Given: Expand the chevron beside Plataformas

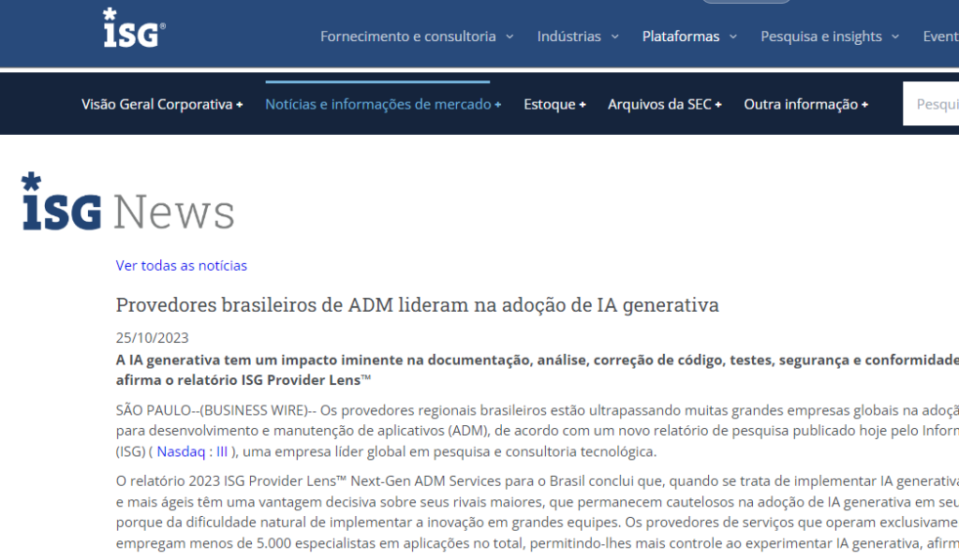Looking at the screenshot, I should (732, 37).
